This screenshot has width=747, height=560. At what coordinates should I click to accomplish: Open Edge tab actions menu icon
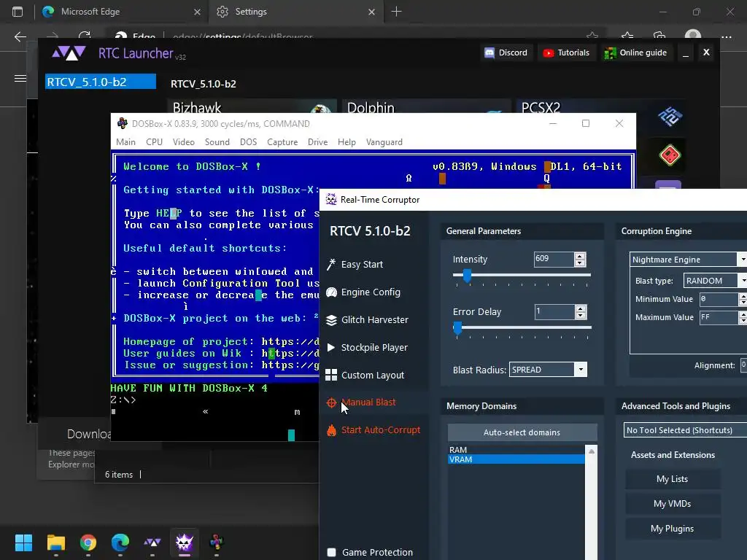click(18, 12)
